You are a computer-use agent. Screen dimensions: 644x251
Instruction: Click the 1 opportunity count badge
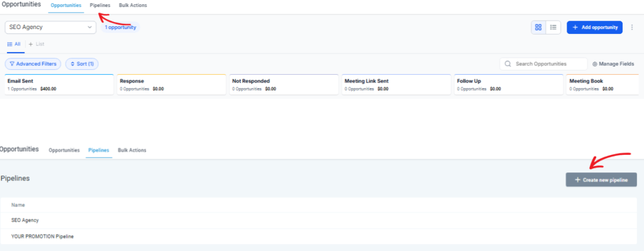coord(120,28)
